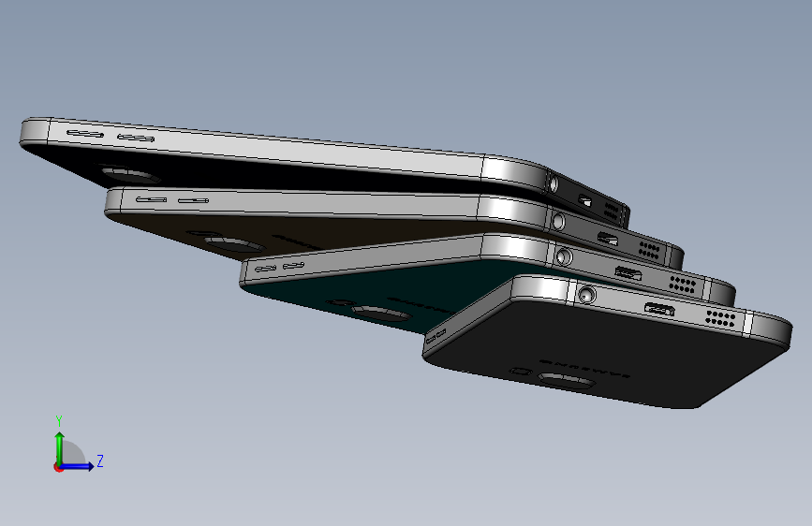Select the USB port on the frontmost phone

tap(659, 309)
